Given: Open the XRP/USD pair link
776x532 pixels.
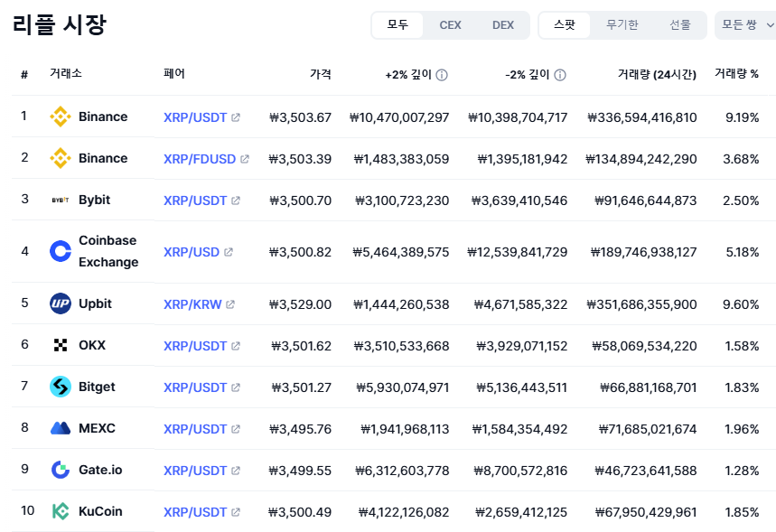Looking at the screenshot, I should (x=192, y=252).
